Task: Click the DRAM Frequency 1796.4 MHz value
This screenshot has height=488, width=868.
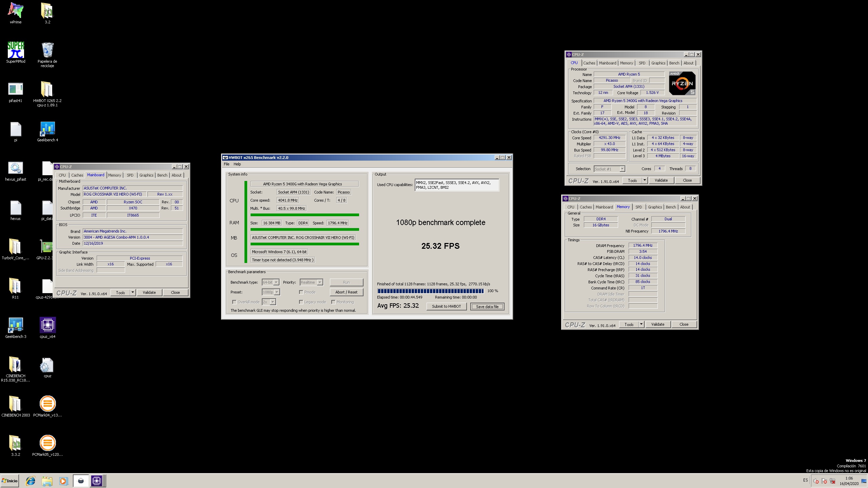Action: [643, 245]
